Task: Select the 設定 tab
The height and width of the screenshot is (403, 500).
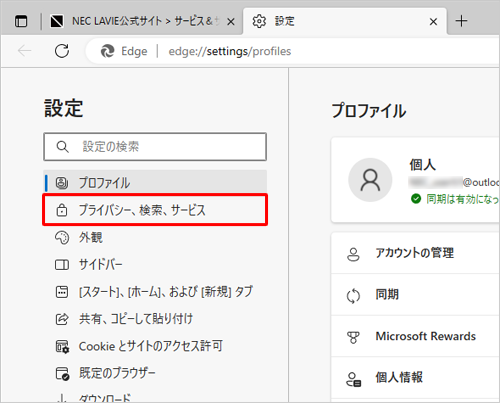Action: click(x=345, y=21)
